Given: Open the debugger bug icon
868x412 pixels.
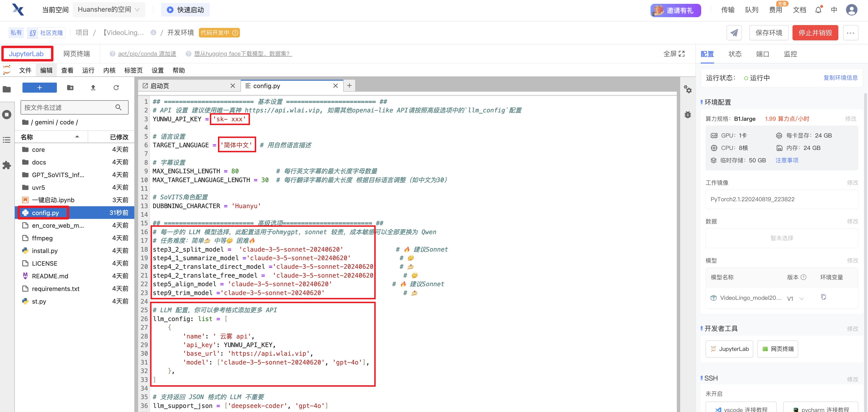Looking at the screenshot, I should pyautogui.click(x=688, y=115).
